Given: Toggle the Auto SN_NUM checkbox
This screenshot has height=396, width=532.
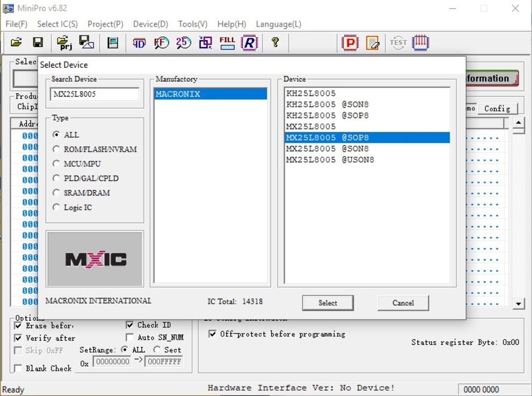Looking at the screenshot, I should click(x=130, y=337).
